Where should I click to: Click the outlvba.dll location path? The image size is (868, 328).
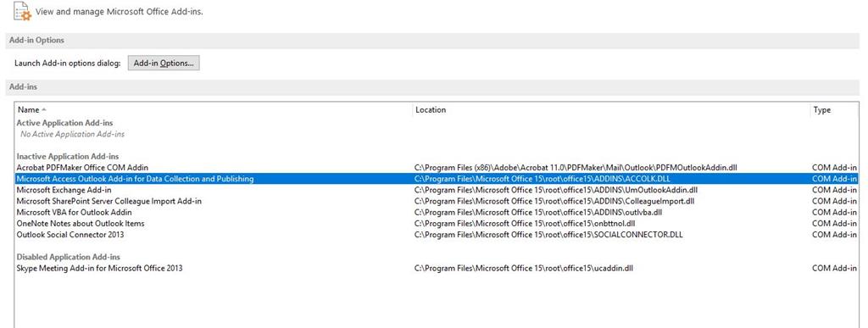click(538, 212)
